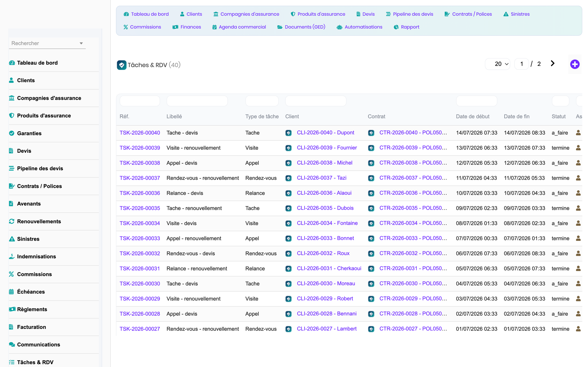The height and width of the screenshot is (367, 588).
Task: Click the Échéances calendar icon in sidebar
Action: [12, 292]
